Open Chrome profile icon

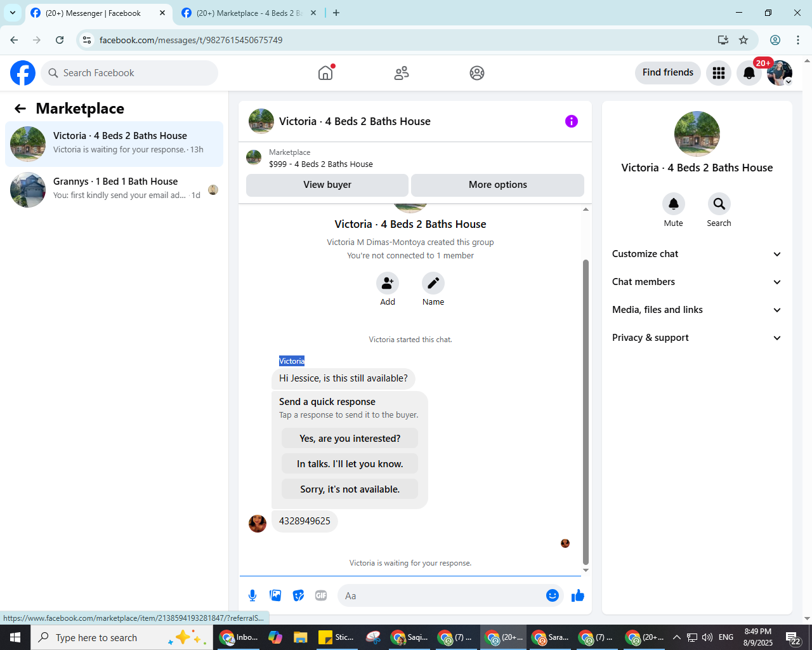click(x=775, y=40)
